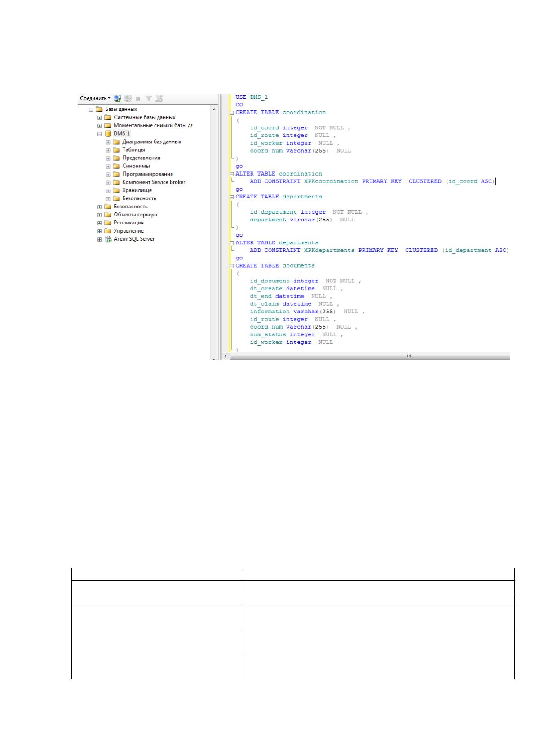Select the DMS_1 database cylinder icon
This screenshot has width=535, height=756.
(108, 134)
